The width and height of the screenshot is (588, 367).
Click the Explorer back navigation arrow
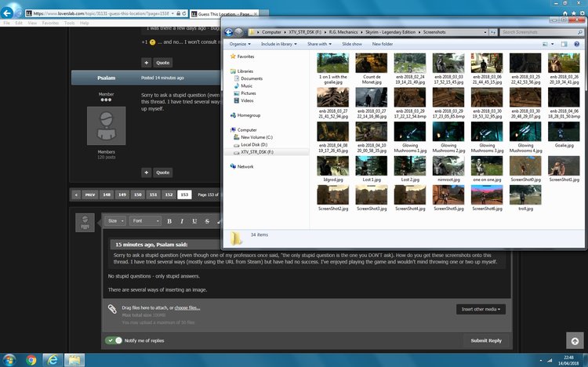pos(229,32)
